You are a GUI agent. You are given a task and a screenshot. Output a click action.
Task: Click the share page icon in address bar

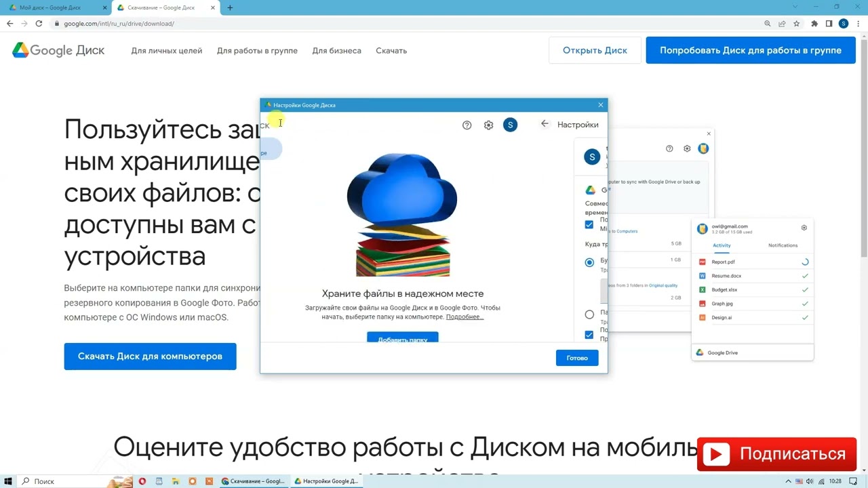782,24
